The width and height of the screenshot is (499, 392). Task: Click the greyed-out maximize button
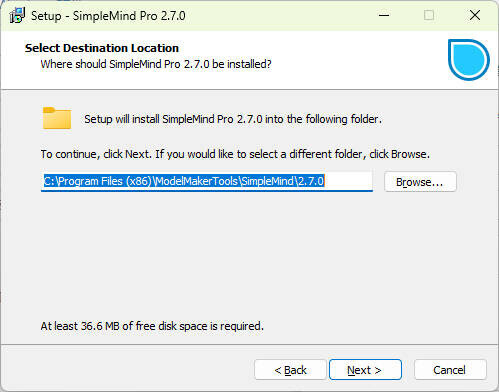coord(429,15)
